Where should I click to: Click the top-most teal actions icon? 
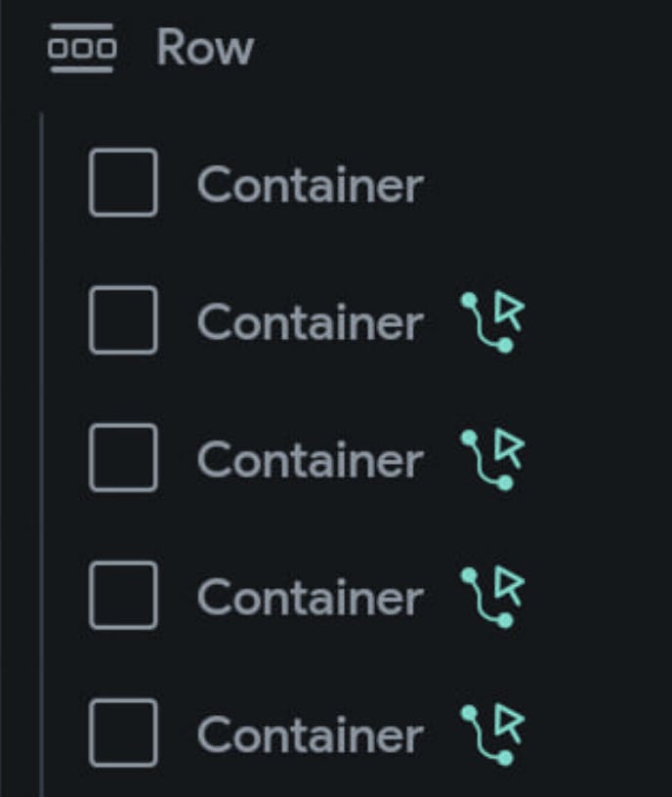[x=493, y=321]
